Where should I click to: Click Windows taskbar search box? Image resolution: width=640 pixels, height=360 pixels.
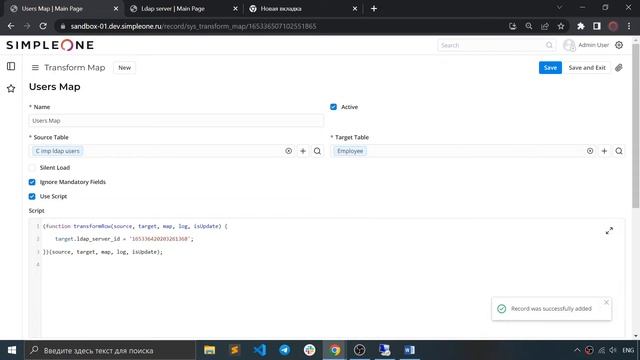pos(110,350)
